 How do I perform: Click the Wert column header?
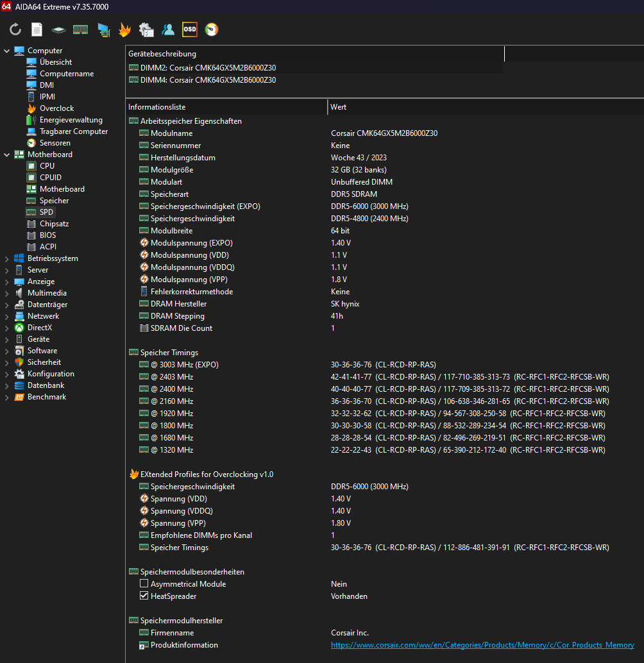[x=339, y=107]
